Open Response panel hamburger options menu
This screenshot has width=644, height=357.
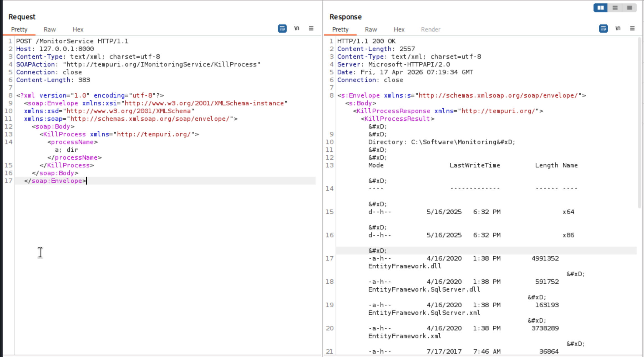[632, 29]
